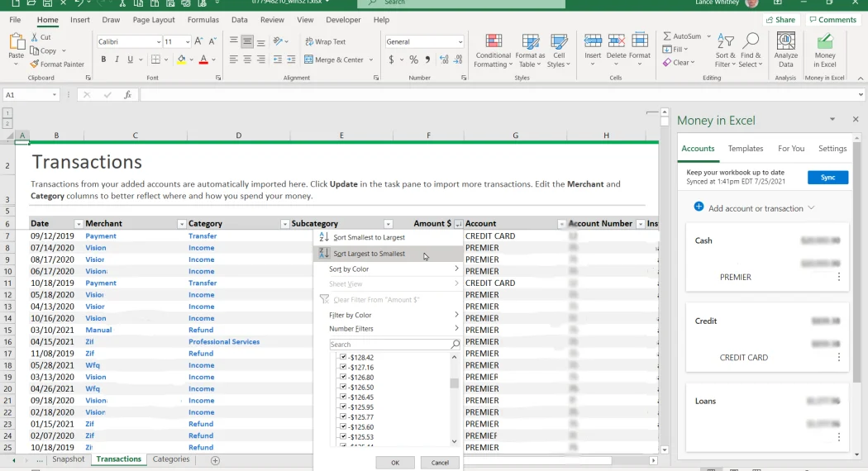
Task: Uncheck the -$126.45 filter checkbox
Action: pos(343,397)
